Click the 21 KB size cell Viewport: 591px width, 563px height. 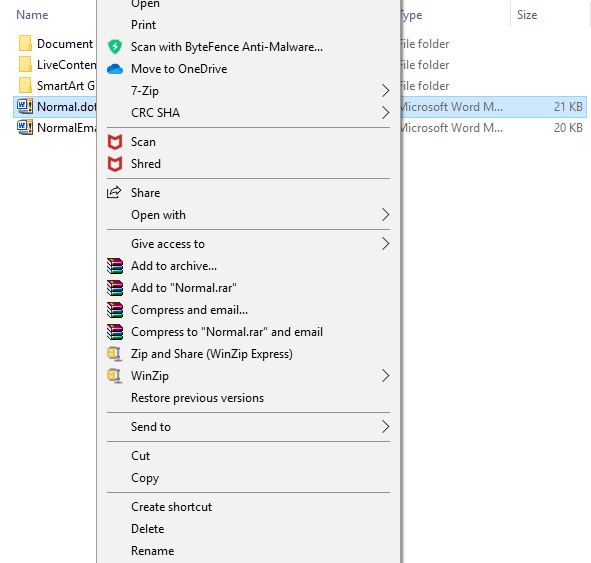568,107
